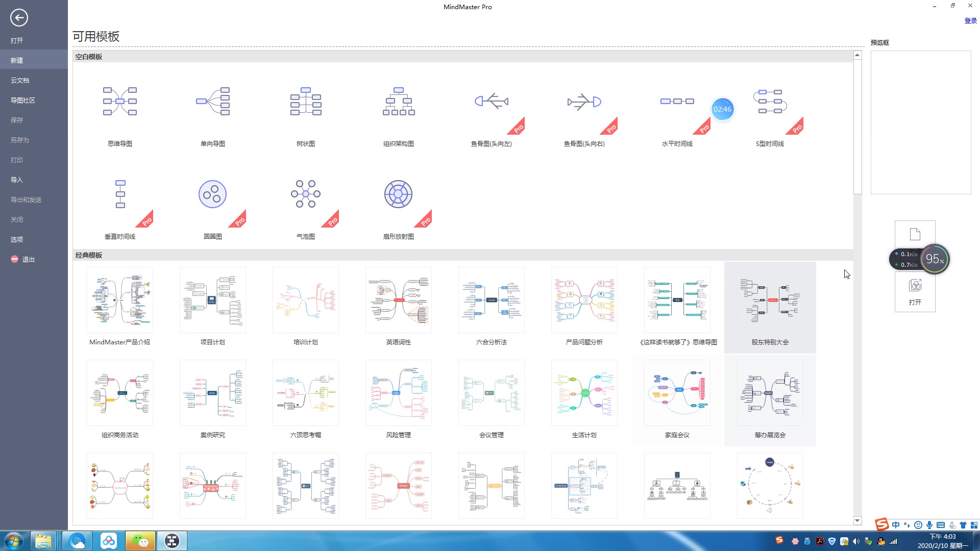Click the 经典模板 section header

pyautogui.click(x=463, y=255)
